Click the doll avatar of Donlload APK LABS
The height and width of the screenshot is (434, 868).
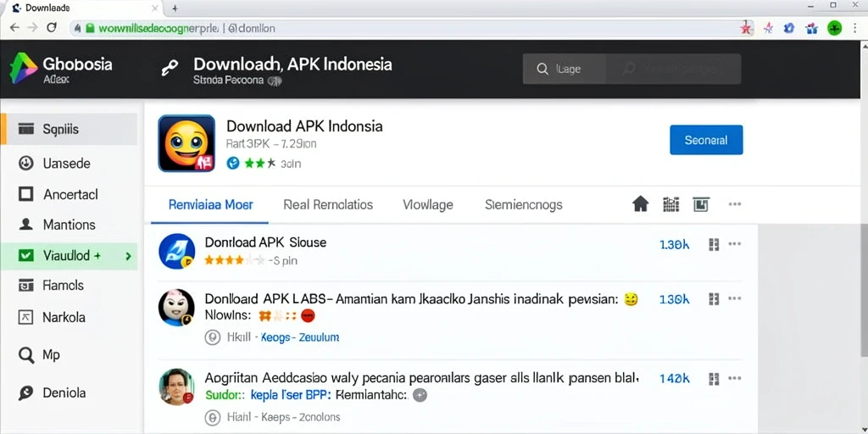[x=176, y=307]
